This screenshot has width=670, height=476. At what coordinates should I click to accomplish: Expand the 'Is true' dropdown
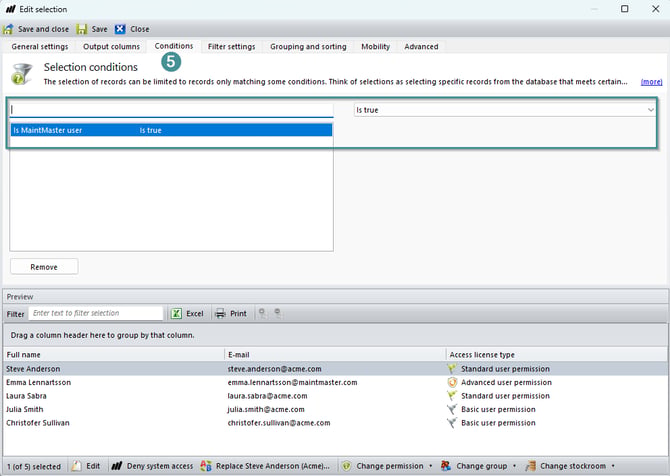[x=650, y=110]
